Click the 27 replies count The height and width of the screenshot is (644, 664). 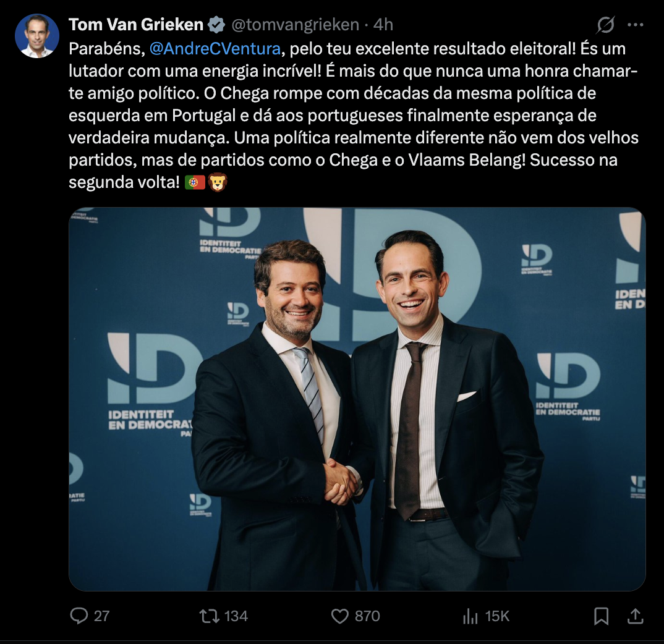point(101,616)
